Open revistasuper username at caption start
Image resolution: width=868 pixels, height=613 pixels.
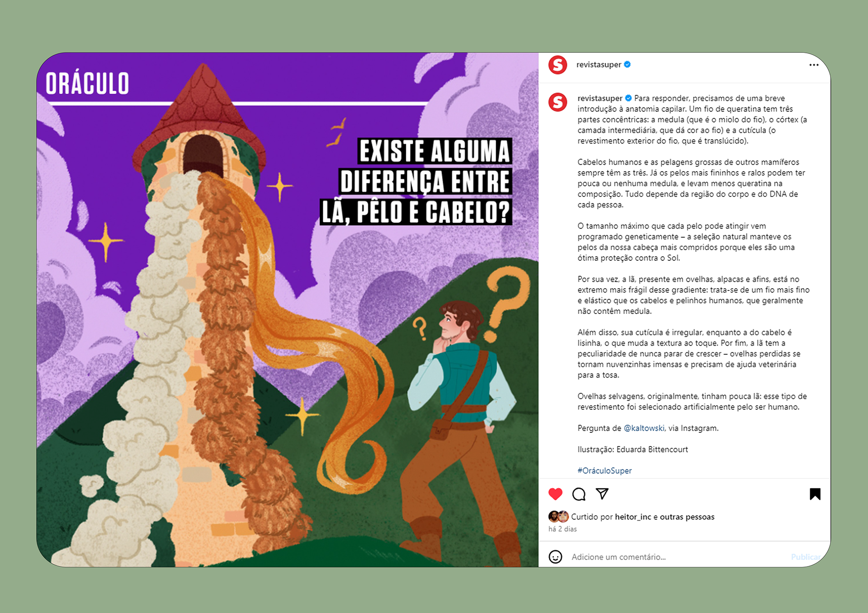click(x=600, y=98)
